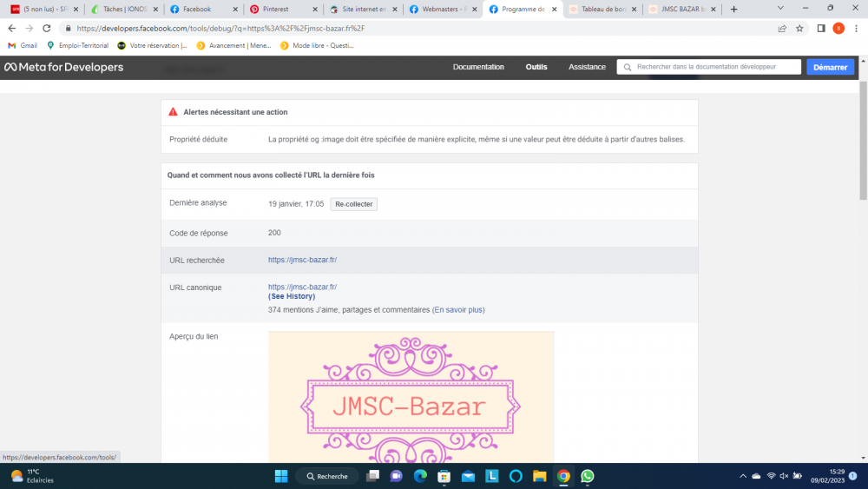868x489 pixels.
Task: Open the blue L app on the taskbar
Action: (x=491, y=476)
